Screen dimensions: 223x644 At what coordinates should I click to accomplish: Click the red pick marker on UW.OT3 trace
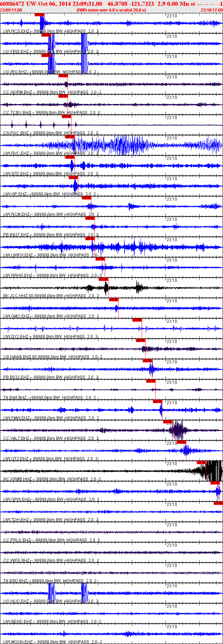182,442
